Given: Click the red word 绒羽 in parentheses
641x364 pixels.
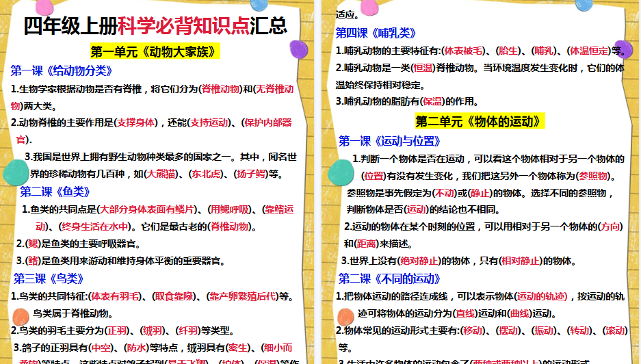Looking at the screenshot, I should [153, 330].
